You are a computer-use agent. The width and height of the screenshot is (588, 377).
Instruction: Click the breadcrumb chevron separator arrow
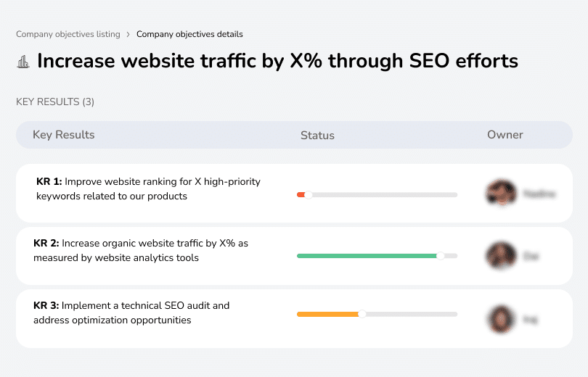(x=128, y=34)
